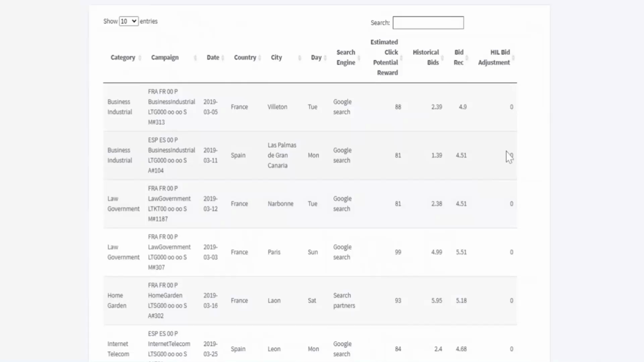Click the date cell 2019-03-03
644x362 pixels.
pos(210,252)
